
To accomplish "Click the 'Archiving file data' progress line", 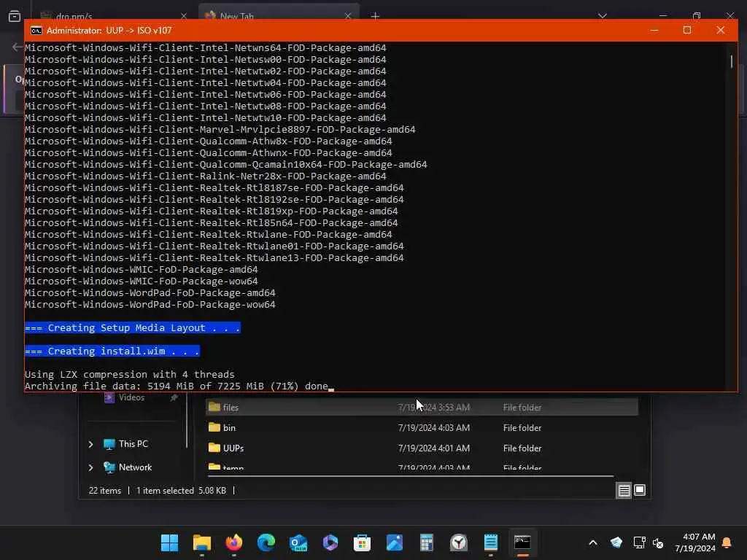I will coord(177,386).
